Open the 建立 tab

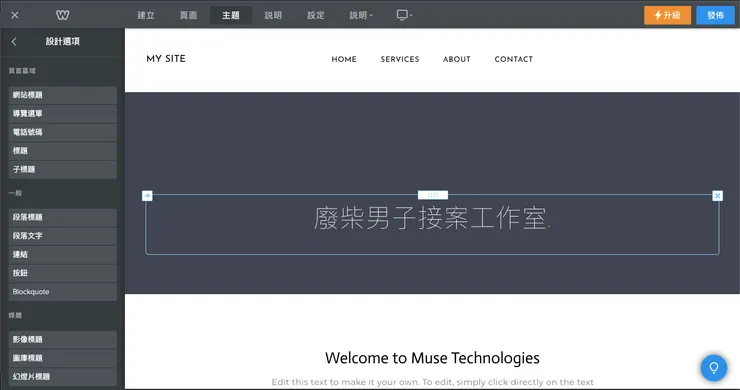pyautogui.click(x=146, y=15)
